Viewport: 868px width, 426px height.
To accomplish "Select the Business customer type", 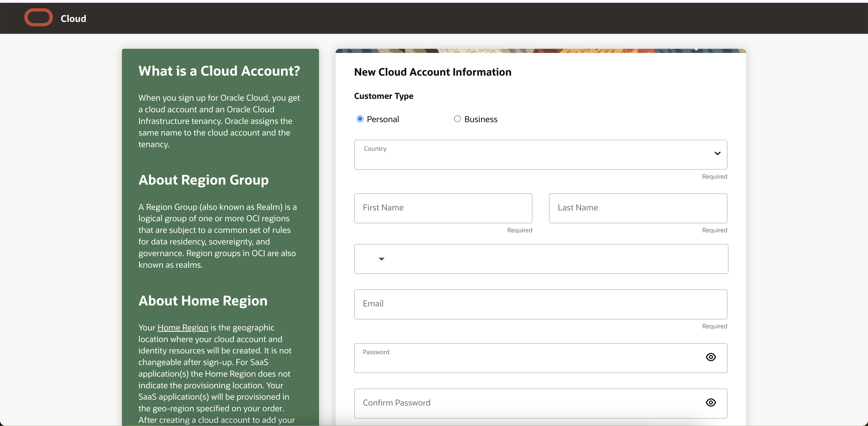I will click(x=457, y=119).
